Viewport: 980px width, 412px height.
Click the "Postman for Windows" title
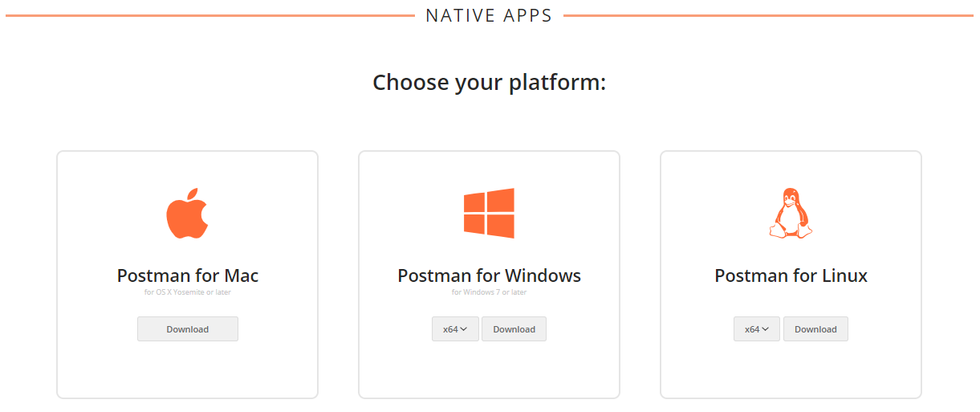[x=489, y=275]
